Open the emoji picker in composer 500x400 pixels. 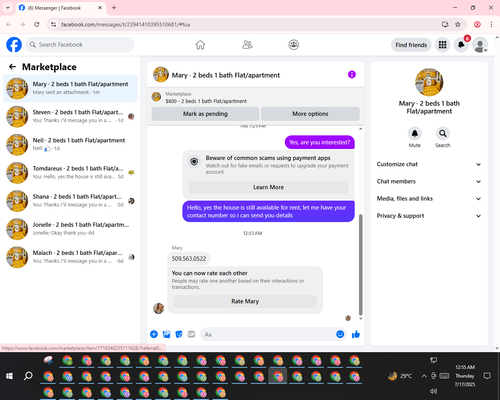click(x=340, y=334)
